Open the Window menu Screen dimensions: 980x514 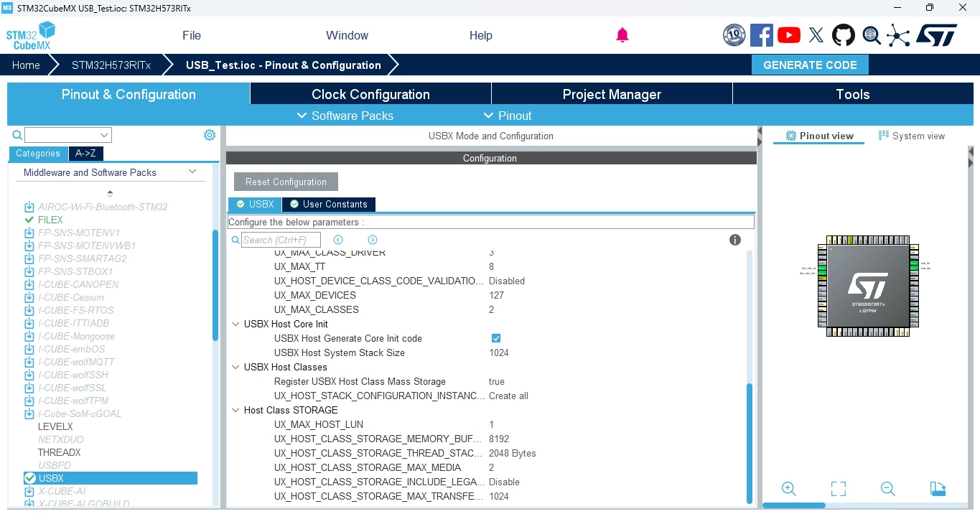[347, 35]
